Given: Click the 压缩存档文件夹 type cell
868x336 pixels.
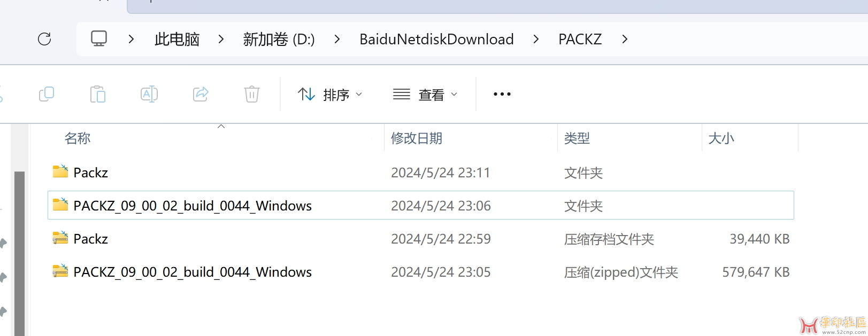Looking at the screenshot, I should (x=609, y=239).
